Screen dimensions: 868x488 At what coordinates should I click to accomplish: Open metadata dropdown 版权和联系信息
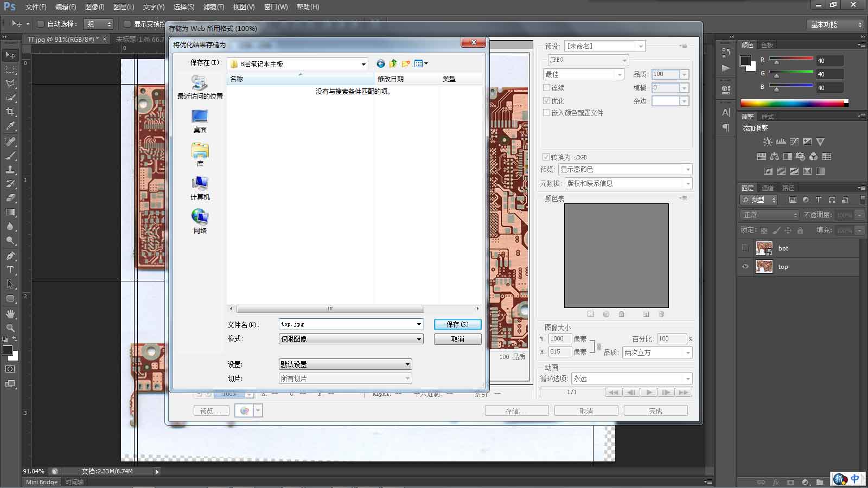point(628,183)
